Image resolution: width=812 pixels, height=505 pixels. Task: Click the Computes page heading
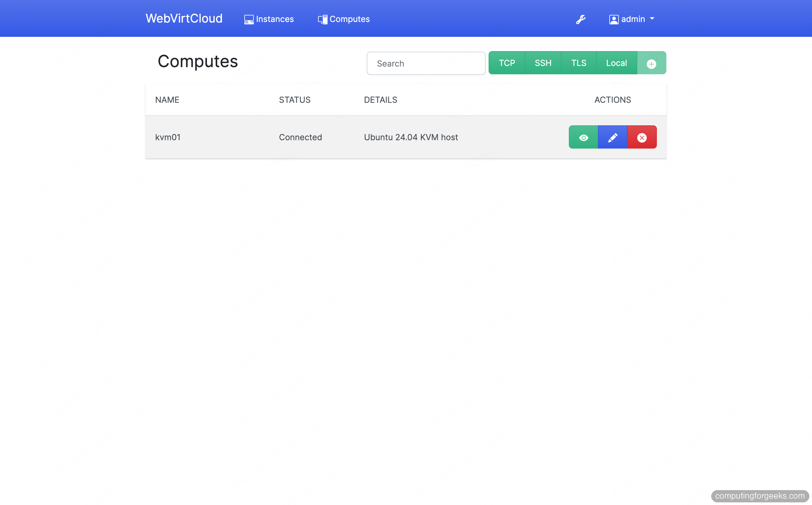pyautogui.click(x=198, y=61)
